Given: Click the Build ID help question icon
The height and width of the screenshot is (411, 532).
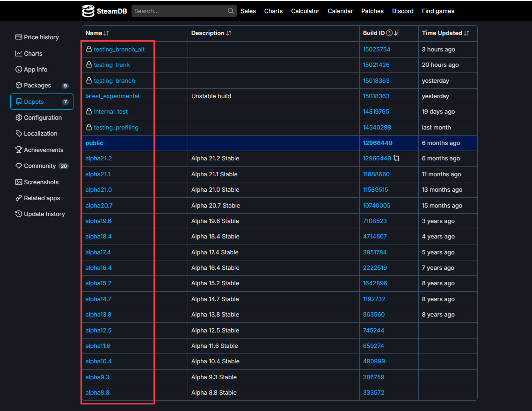Looking at the screenshot, I should click(x=389, y=33).
